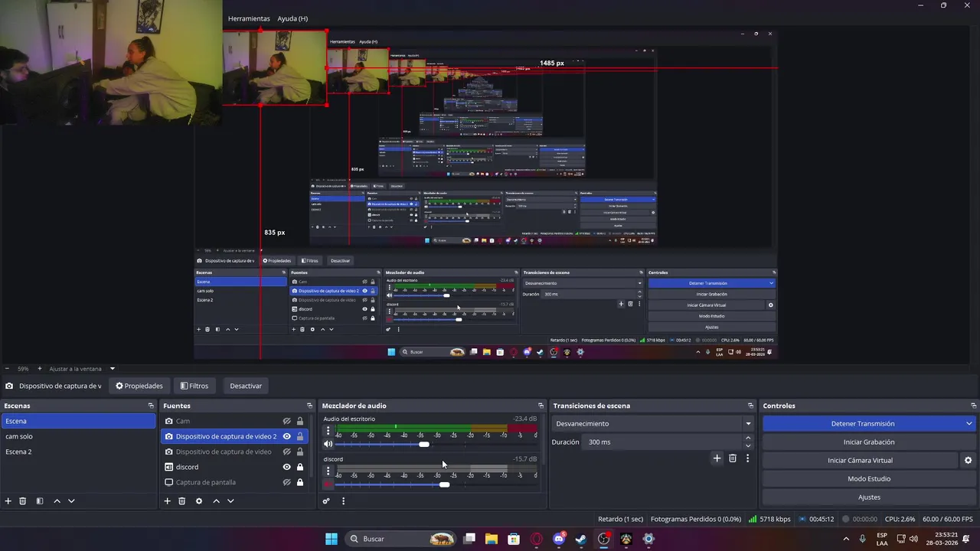Zoom out preview with minus icon
This screenshot has height=551, width=980.
(7, 369)
